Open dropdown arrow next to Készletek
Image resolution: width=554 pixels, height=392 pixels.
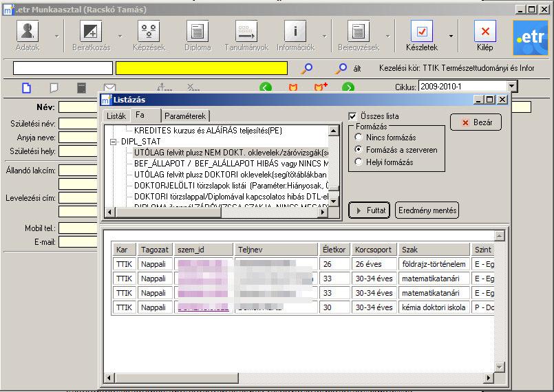[x=451, y=36]
